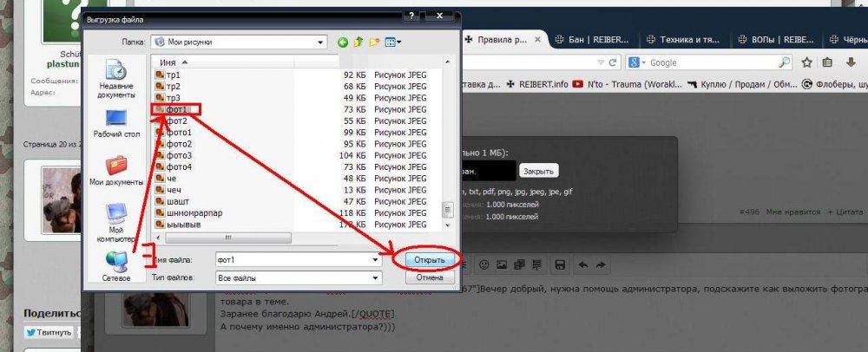Open the Флоберы bookmark
868x352 pixels.
835,84
